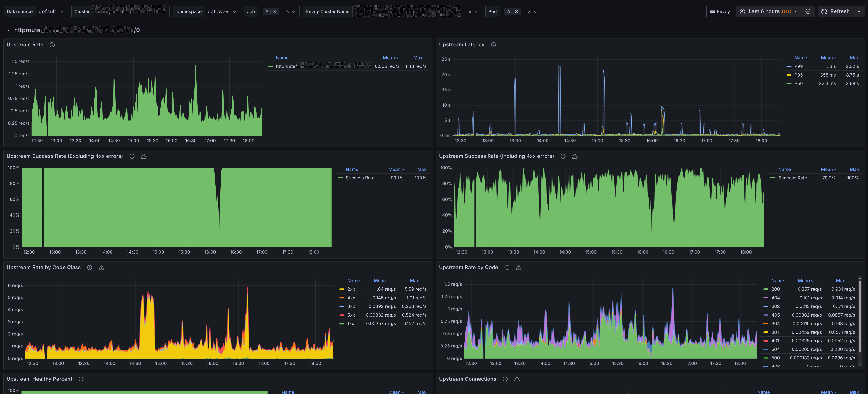Remove the All tag from Job filter

tap(275, 11)
